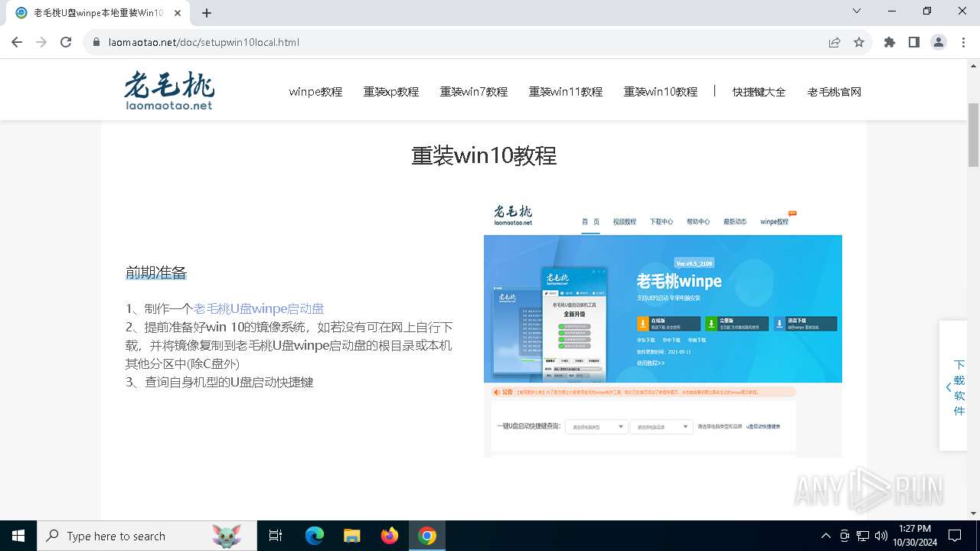The width and height of the screenshot is (980, 551).
Task: Open network status tray icon
Action: point(863,536)
